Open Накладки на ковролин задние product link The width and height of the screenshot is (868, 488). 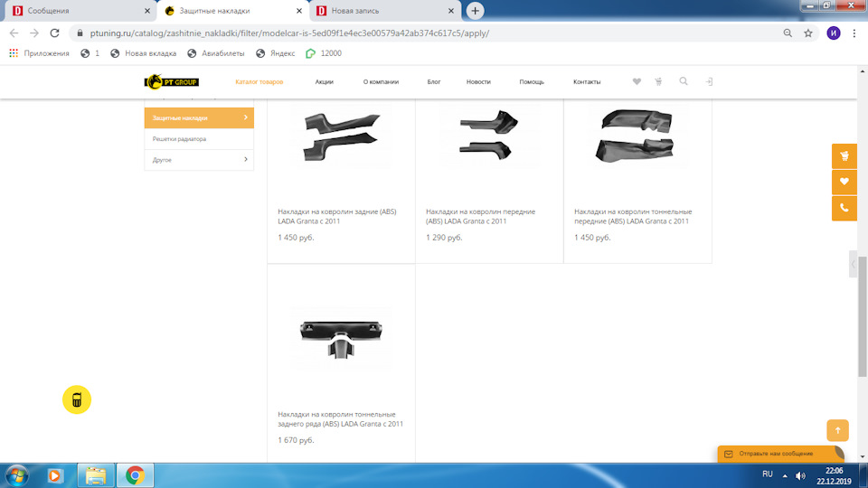coord(337,216)
